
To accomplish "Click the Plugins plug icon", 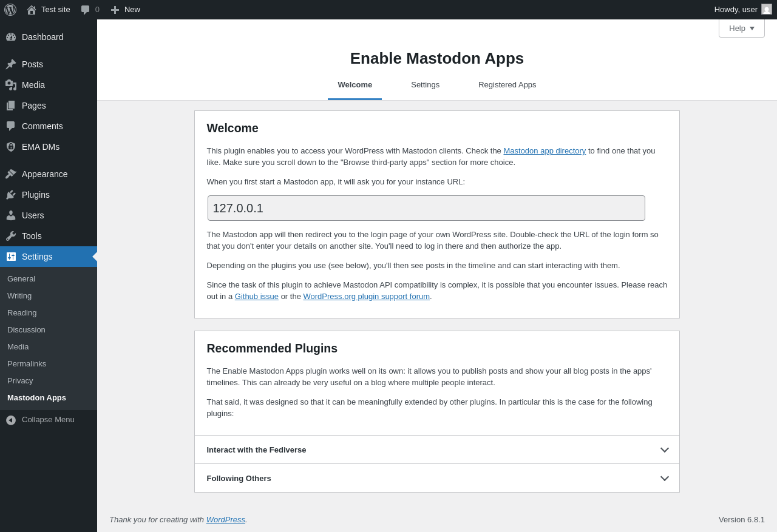I will tap(11, 195).
